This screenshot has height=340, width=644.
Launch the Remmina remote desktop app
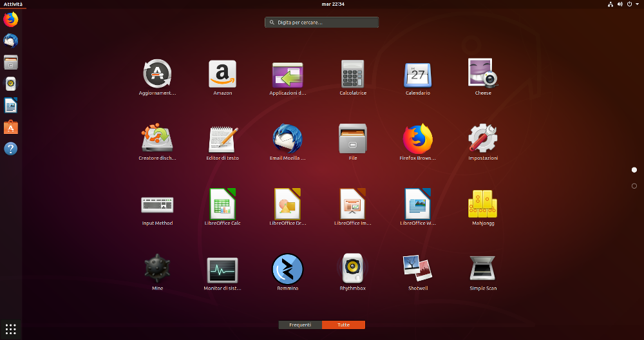tap(287, 269)
